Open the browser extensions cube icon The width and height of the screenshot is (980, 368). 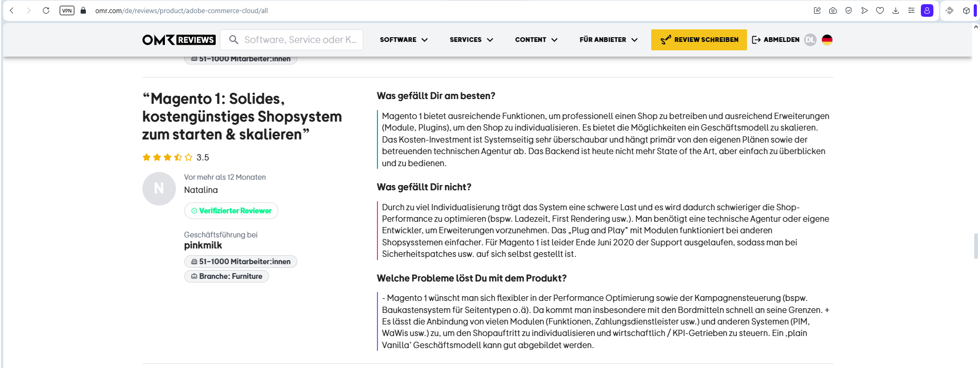966,10
